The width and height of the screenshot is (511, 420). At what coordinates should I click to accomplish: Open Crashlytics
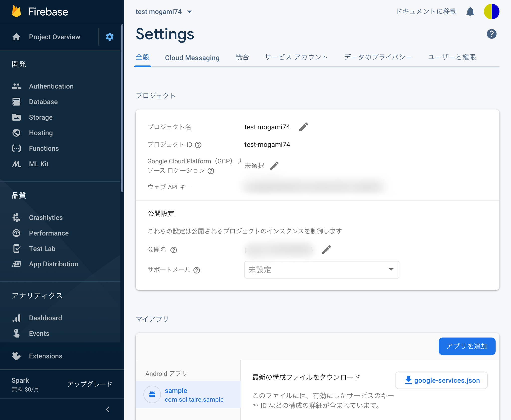click(x=46, y=217)
